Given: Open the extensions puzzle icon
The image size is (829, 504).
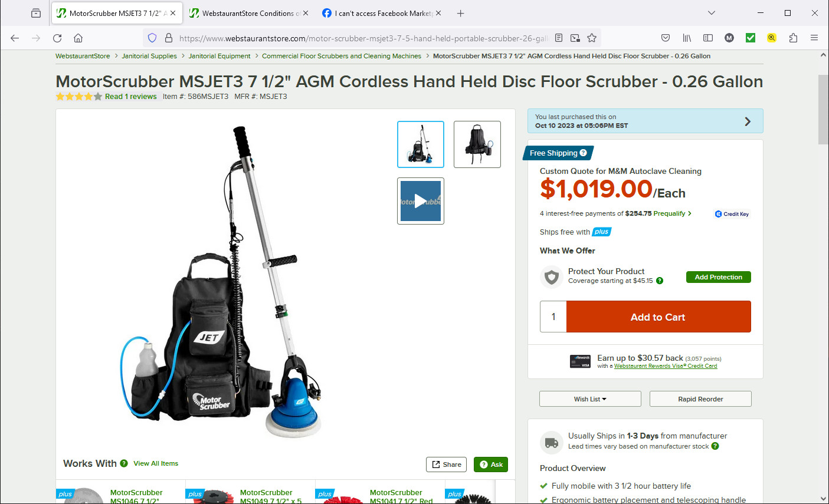Looking at the screenshot, I should 793,38.
